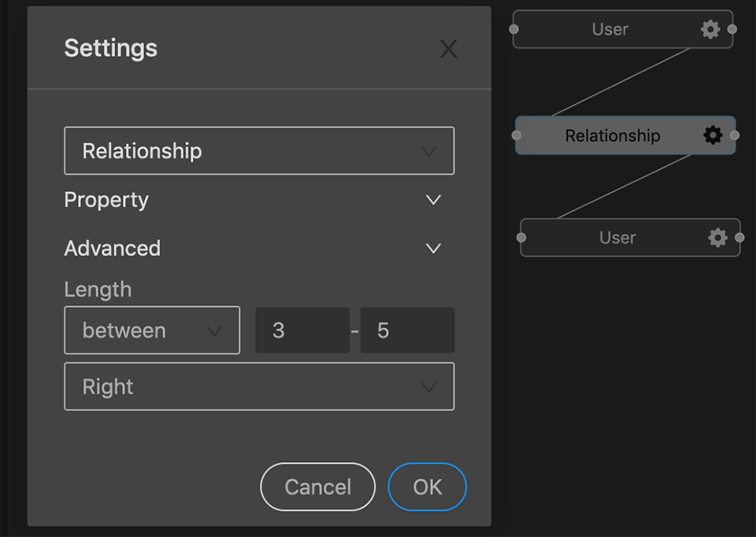756x537 pixels.
Task: Select the Relationship node on the canvas
Action: coord(612,135)
